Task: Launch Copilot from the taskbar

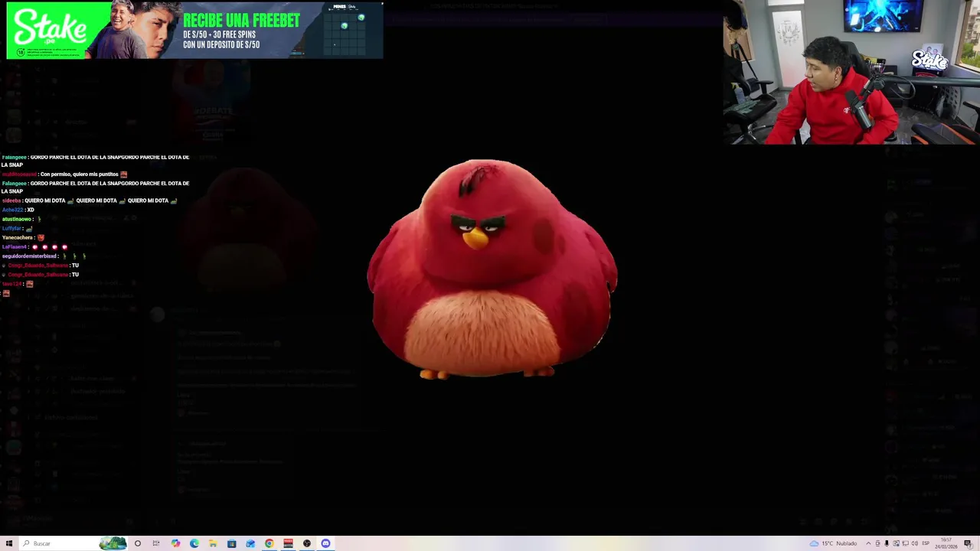Action: click(x=175, y=543)
